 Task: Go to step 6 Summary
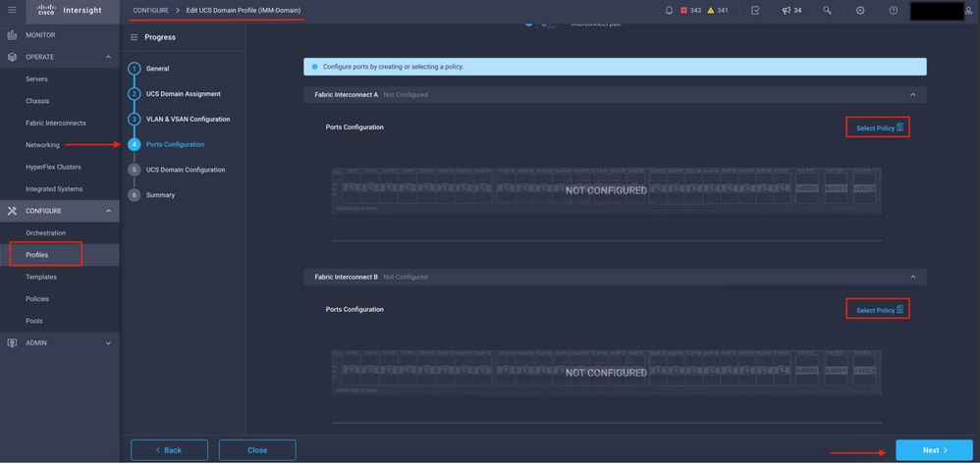(152, 195)
